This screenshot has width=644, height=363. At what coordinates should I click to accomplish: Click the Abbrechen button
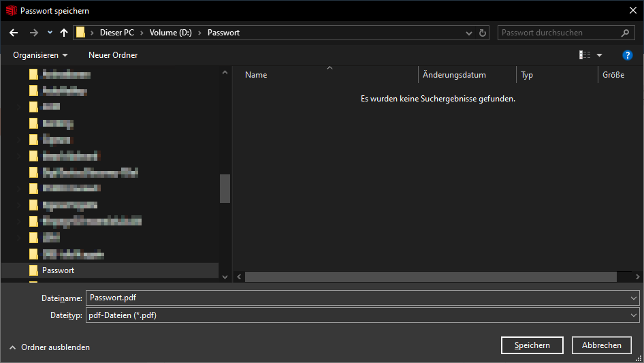pos(601,345)
